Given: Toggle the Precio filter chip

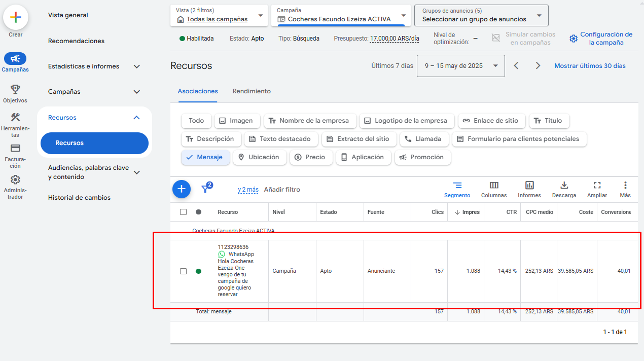Looking at the screenshot, I should pyautogui.click(x=311, y=157).
